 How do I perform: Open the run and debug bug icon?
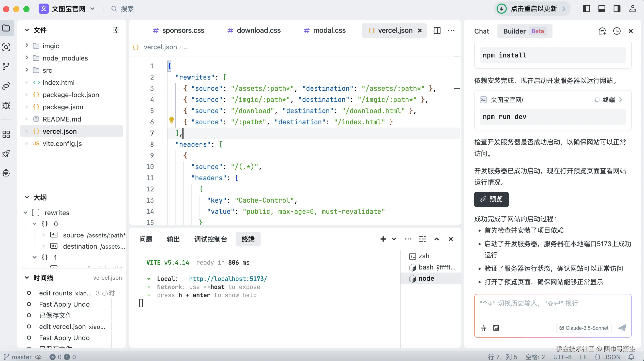click(6, 105)
